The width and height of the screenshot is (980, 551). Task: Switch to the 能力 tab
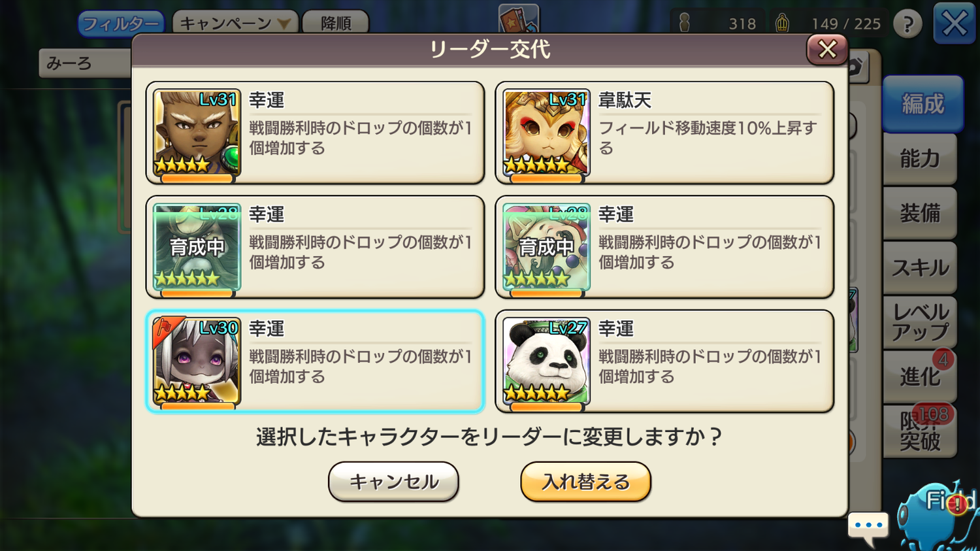[x=920, y=159]
